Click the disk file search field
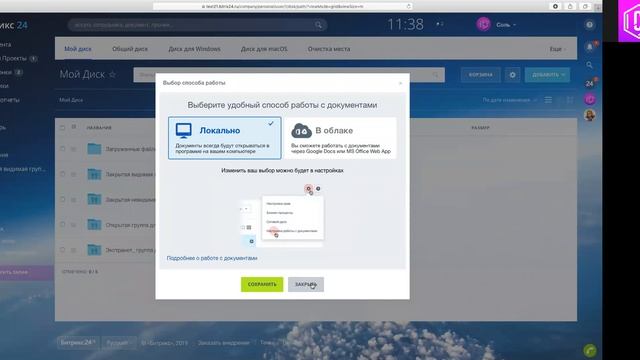 pos(289,75)
